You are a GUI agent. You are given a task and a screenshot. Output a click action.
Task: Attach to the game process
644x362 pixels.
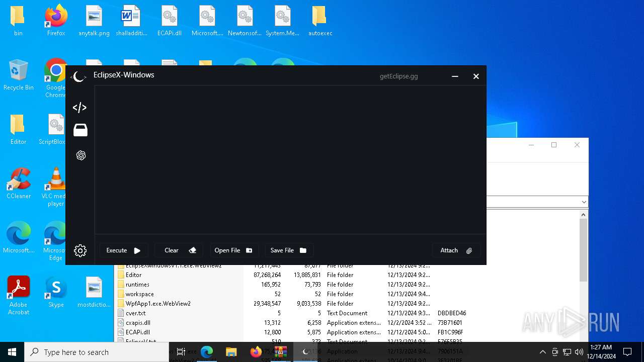coord(456,250)
